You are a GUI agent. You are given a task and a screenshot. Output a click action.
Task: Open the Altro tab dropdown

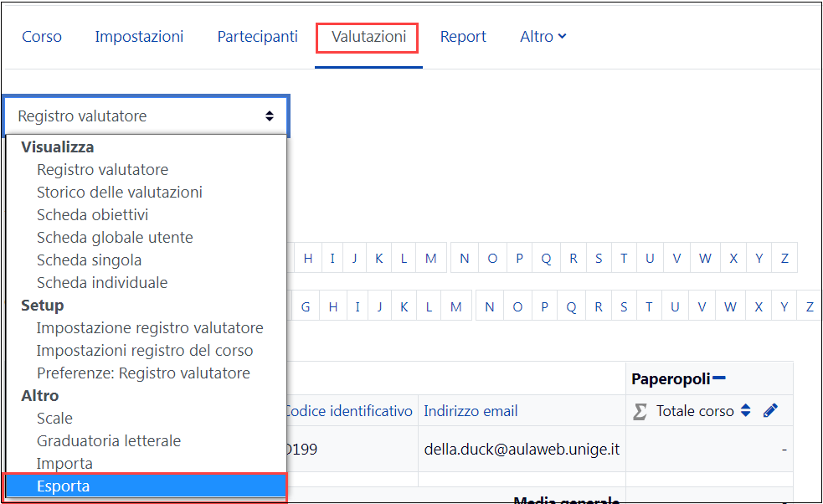543,36
